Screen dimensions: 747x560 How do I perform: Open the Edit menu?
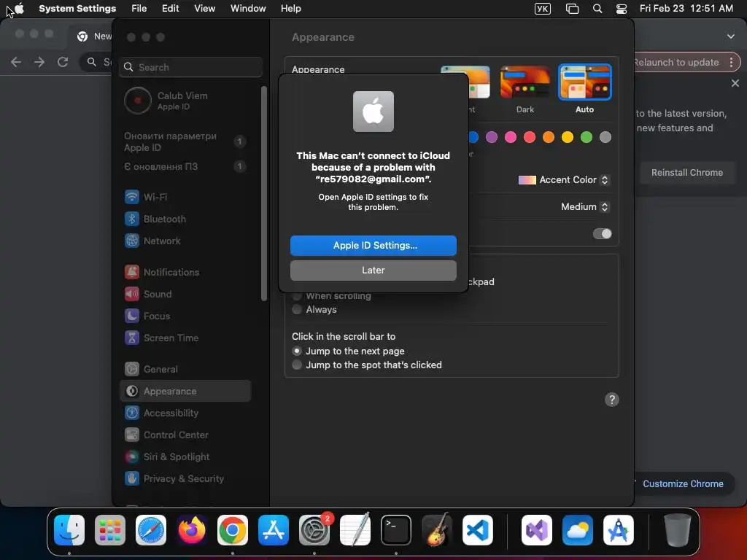pos(171,9)
